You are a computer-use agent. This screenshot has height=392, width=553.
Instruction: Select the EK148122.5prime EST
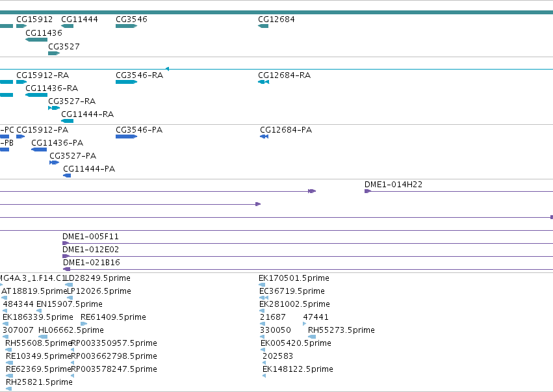click(264, 376)
